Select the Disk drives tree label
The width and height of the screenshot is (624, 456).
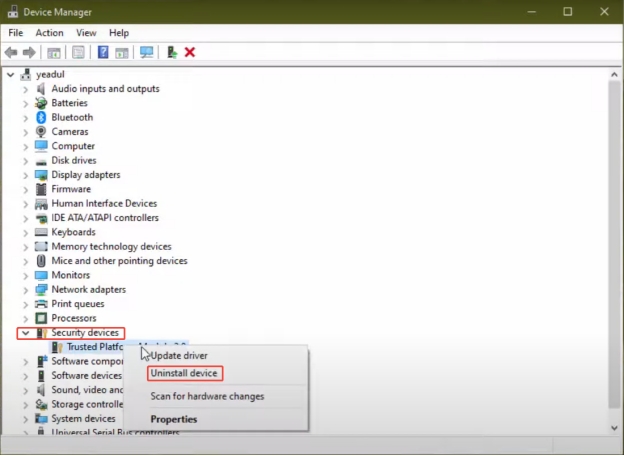(74, 160)
